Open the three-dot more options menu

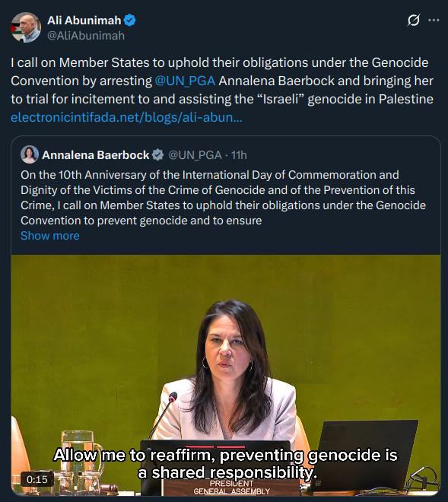[x=434, y=21]
